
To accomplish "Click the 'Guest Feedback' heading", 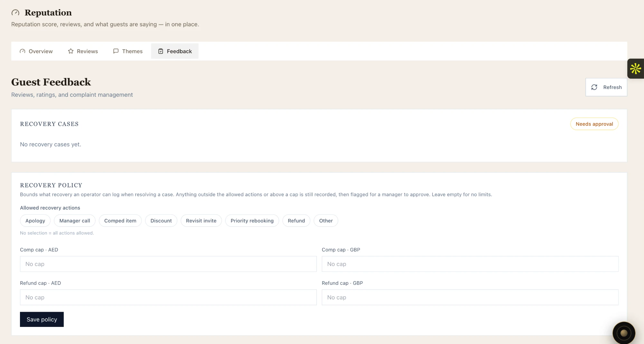I will pos(51,82).
